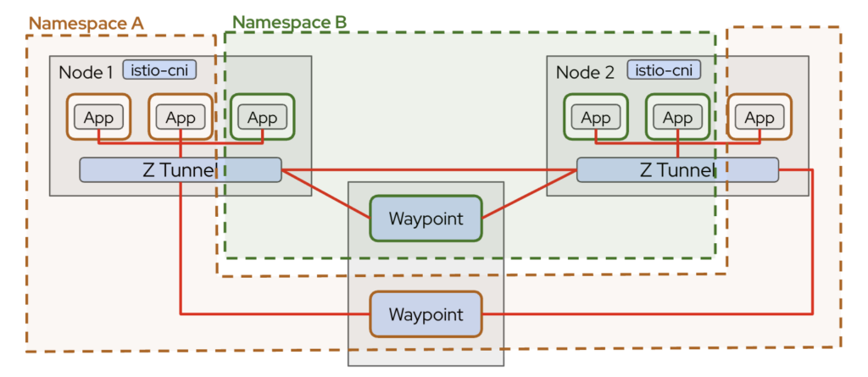Viewport: 868px width, 377px height.
Task: Select the Z Tunnel bar in Node 2
Action: pos(677,169)
